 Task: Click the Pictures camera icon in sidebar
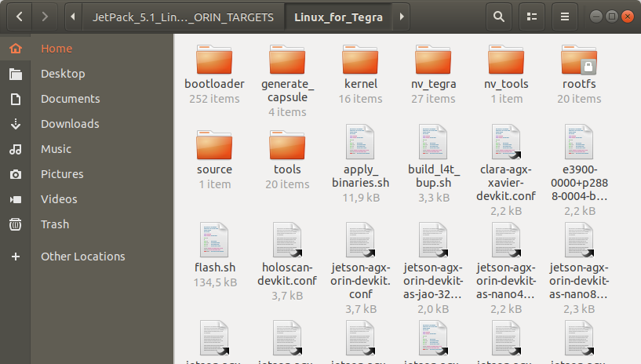point(16,174)
